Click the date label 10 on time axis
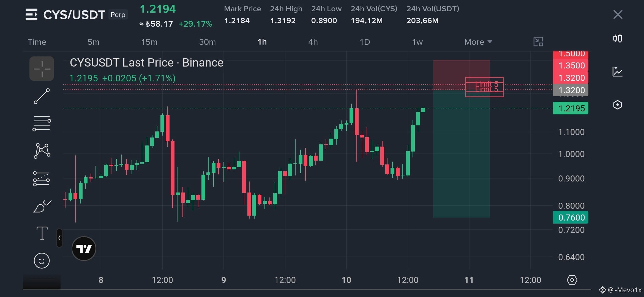 point(346,280)
